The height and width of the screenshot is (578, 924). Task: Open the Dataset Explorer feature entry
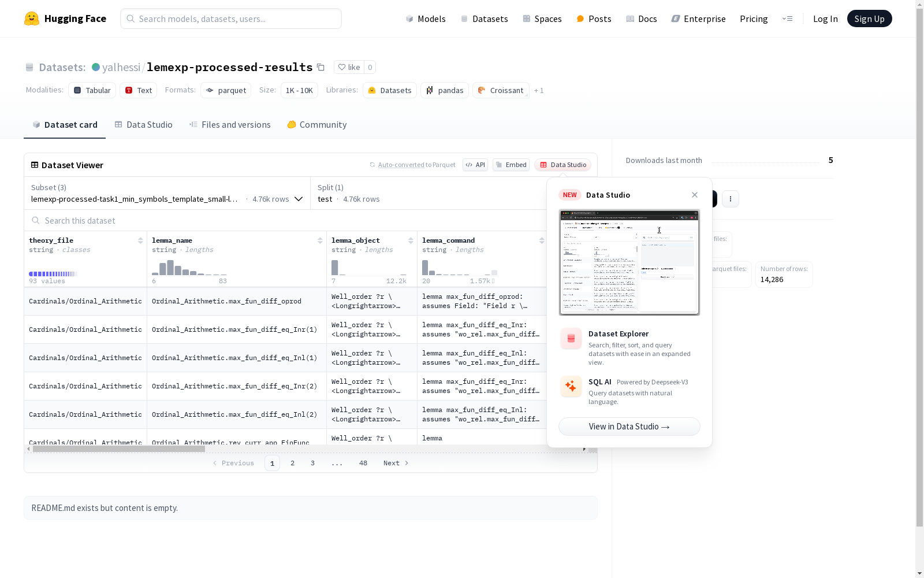tap(629, 347)
